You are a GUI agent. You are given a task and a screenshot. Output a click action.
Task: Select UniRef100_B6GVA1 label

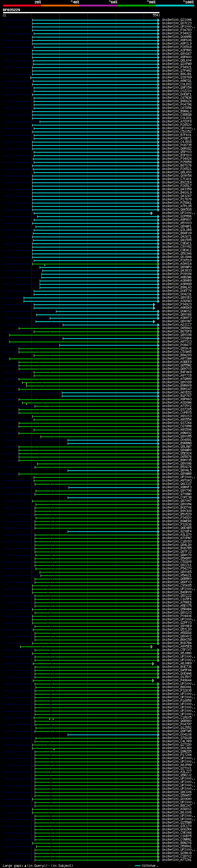[177, 687]
